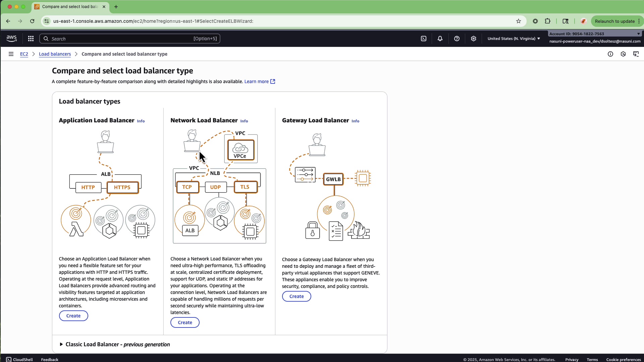Open the Learn more link
The height and width of the screenshot is (362, 644).
(x=257, y=81)
